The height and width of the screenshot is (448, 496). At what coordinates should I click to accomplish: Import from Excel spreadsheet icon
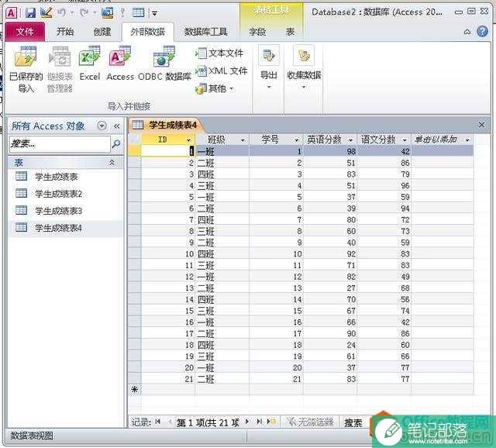tap(90, 64)
